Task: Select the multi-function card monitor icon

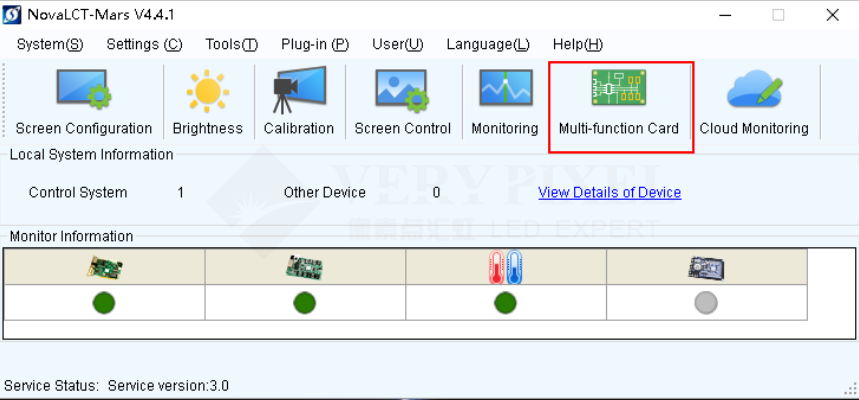Action: pyautogui.click(x=706, y=267)
